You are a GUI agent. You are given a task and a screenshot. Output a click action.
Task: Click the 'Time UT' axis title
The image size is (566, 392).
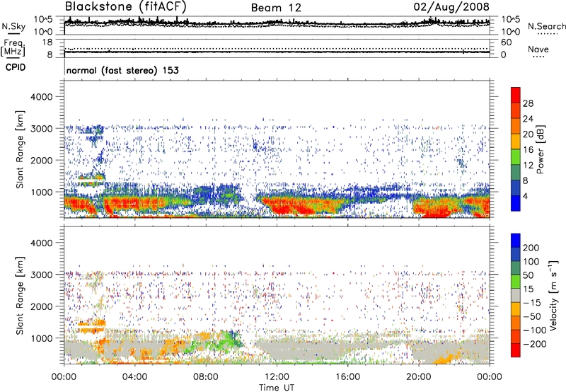coord(277,388)
